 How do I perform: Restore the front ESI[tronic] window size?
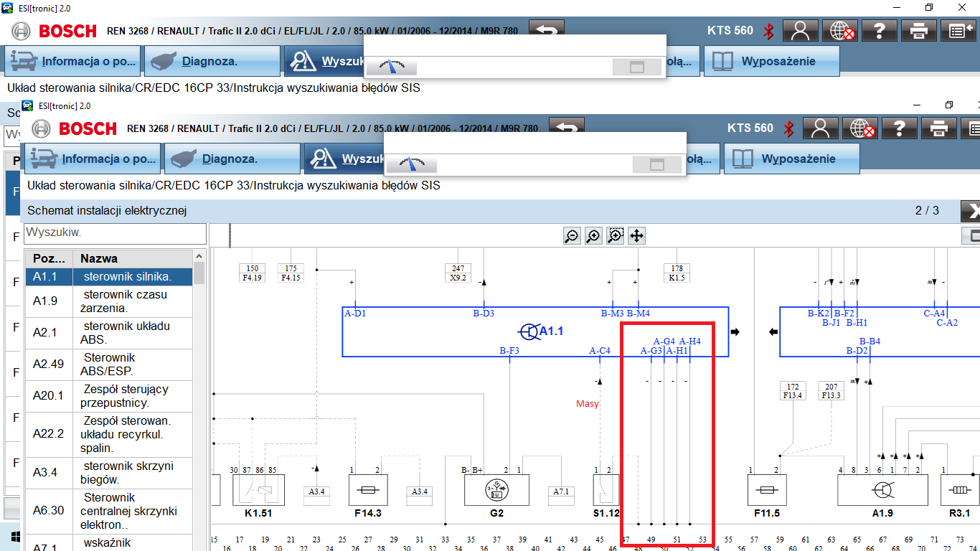click(949, 105)
